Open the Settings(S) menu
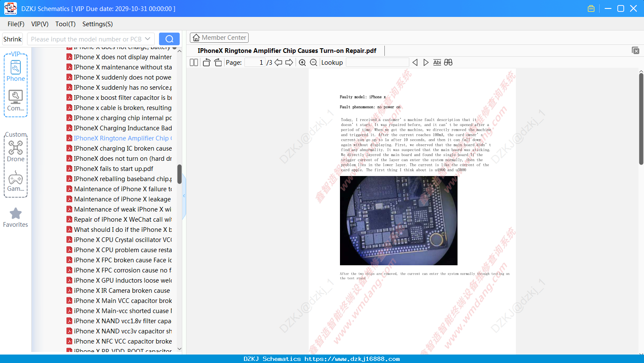 tap(97, 24)
